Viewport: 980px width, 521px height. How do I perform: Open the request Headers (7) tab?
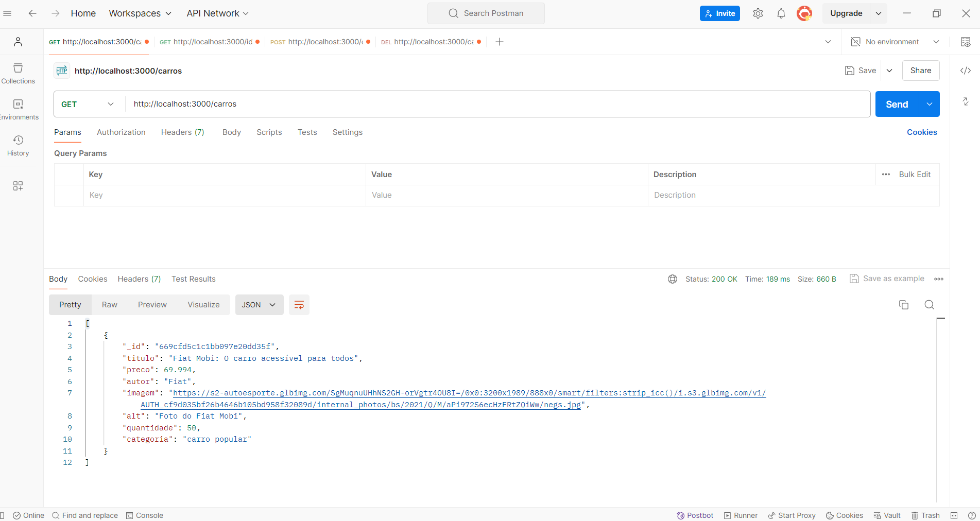[183, 132]
